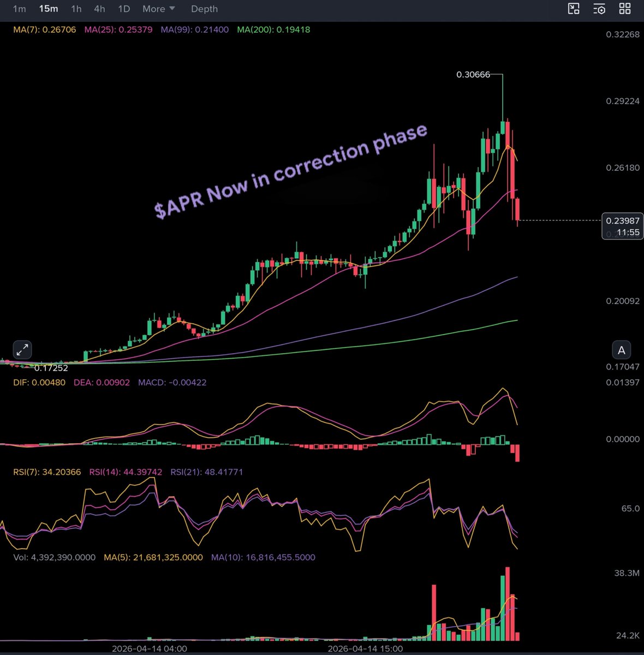This screenshot has height=655, width=644.
Task: Switch chart to 1h interval
Action: 76,9
